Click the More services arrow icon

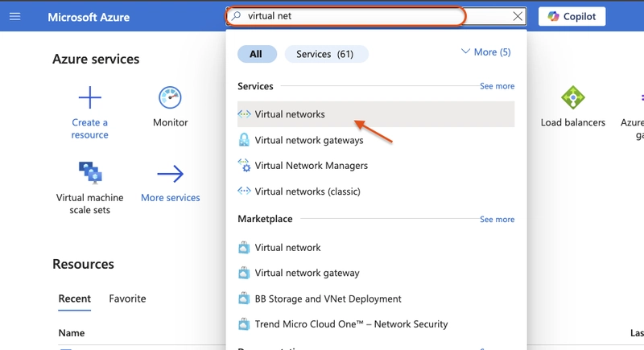click(170, 174)
